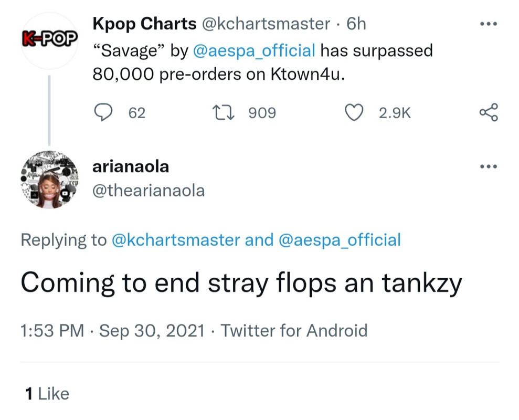This screenshot has width=519, height=420.
Task: Open three-dot menu on Kpop Charts tweet
Action: click(x=489, y=24)
